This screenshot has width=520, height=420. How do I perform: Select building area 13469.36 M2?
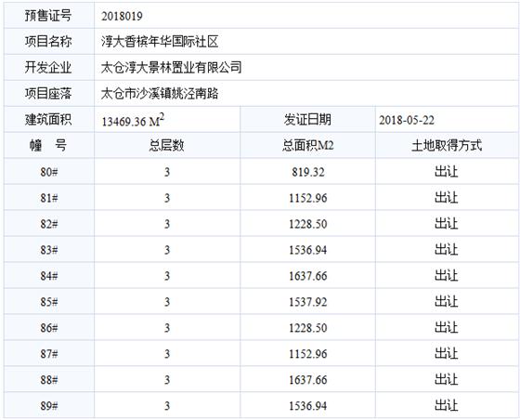pyautogui.click(x=133, y=120)
